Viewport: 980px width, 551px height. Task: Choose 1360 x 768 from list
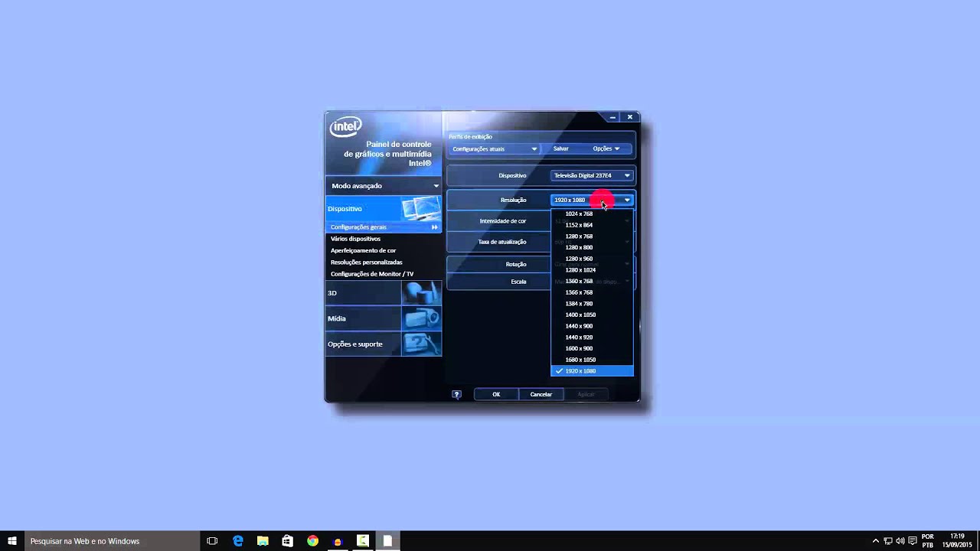[592, 281]
